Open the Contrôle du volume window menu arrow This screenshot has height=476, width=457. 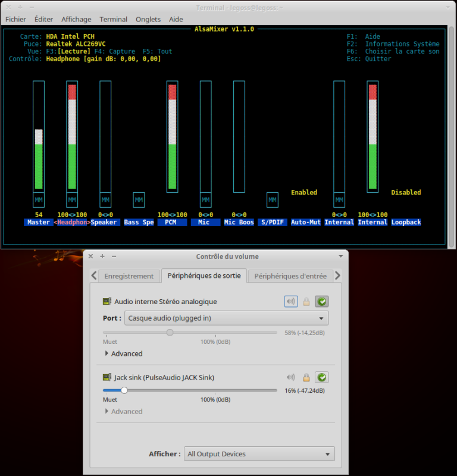[341, 256]
